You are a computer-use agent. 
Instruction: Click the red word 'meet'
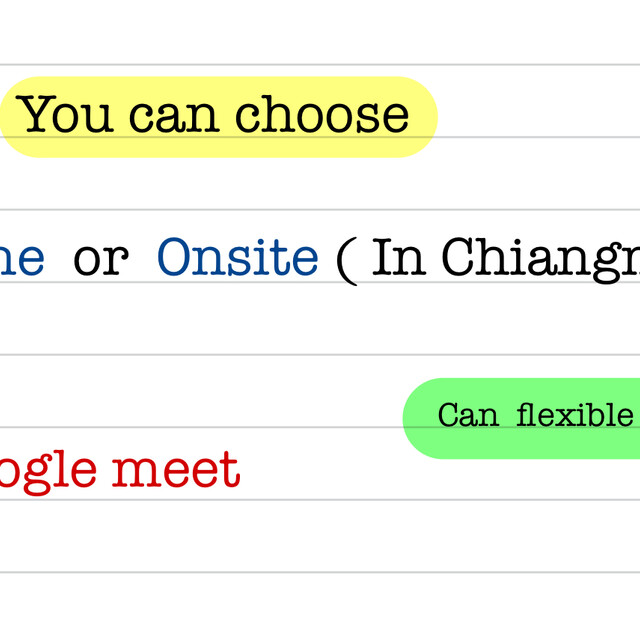click(176, 470)
